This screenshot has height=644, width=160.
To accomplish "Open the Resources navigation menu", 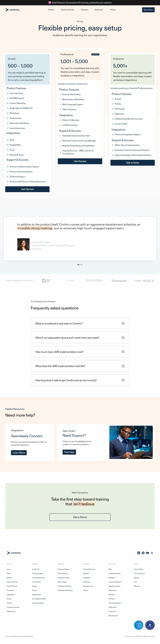I will click(99, 10).
